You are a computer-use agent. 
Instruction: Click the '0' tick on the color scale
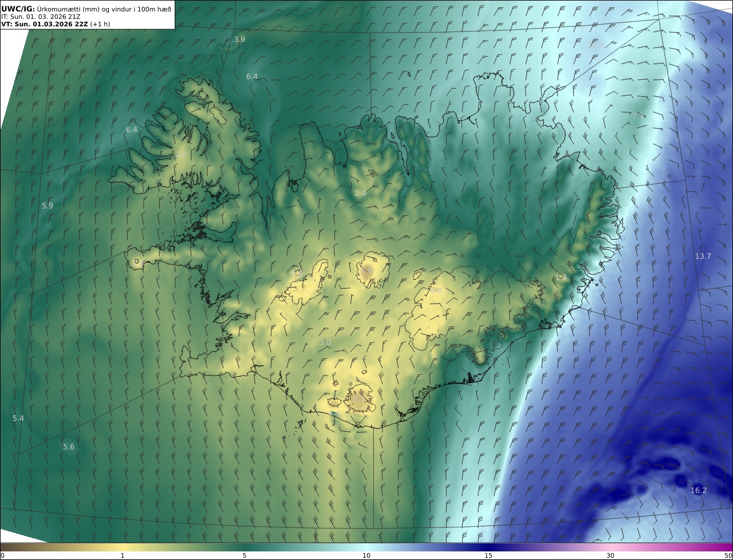pyautogui.click(x=2, y=555)
